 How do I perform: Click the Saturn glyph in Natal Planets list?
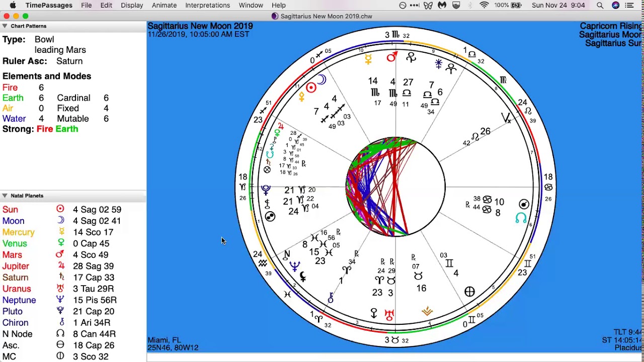pyautogui.click(x=60, y=277)
